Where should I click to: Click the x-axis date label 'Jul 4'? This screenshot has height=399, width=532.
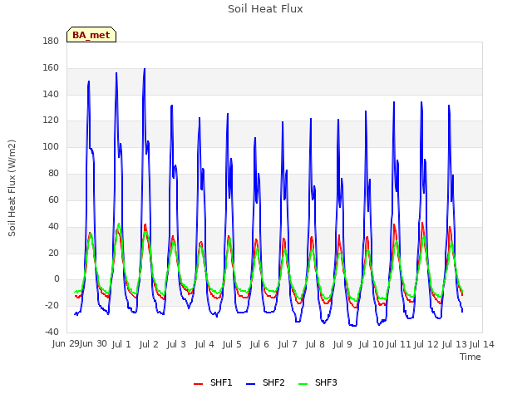pos(204,344)
